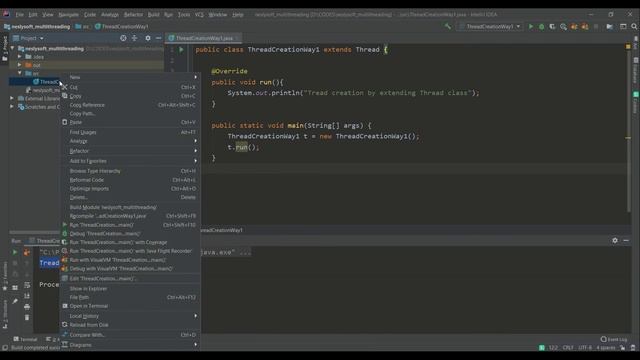Screen dimensions: 640x360
Task: Toggle soft-wrap in the Run console
Action: point(27,285)
